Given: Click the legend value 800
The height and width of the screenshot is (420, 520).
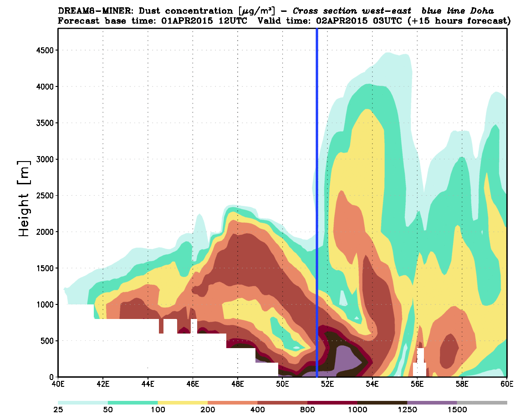Looking at the screenshot, I should tap(308, 410).
